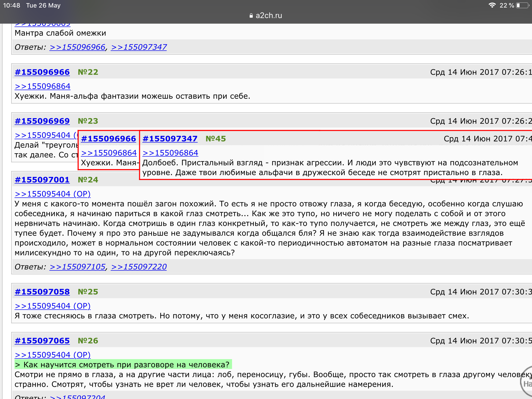Open post header #155097001 №24
The image size is (532, 399).
click(x=42, y=180)
